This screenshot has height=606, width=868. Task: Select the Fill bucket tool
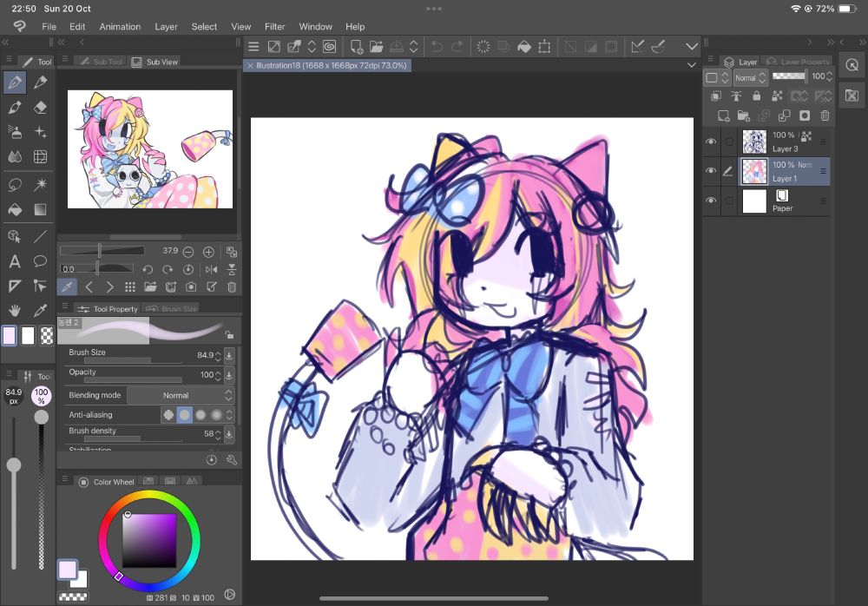15,209
